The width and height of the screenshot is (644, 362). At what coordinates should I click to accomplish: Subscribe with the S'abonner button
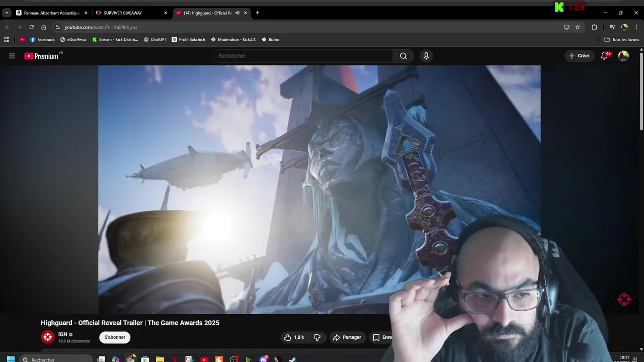115,337
